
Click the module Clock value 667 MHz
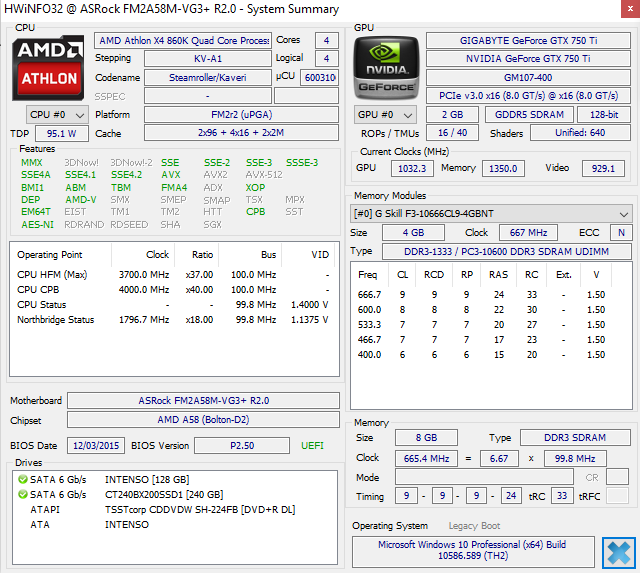tap(528, 233)
